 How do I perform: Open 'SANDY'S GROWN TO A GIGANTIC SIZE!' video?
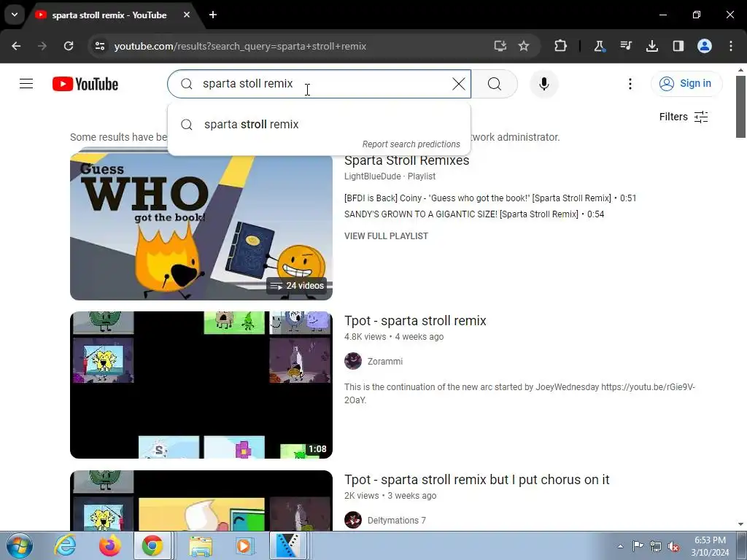474,214
